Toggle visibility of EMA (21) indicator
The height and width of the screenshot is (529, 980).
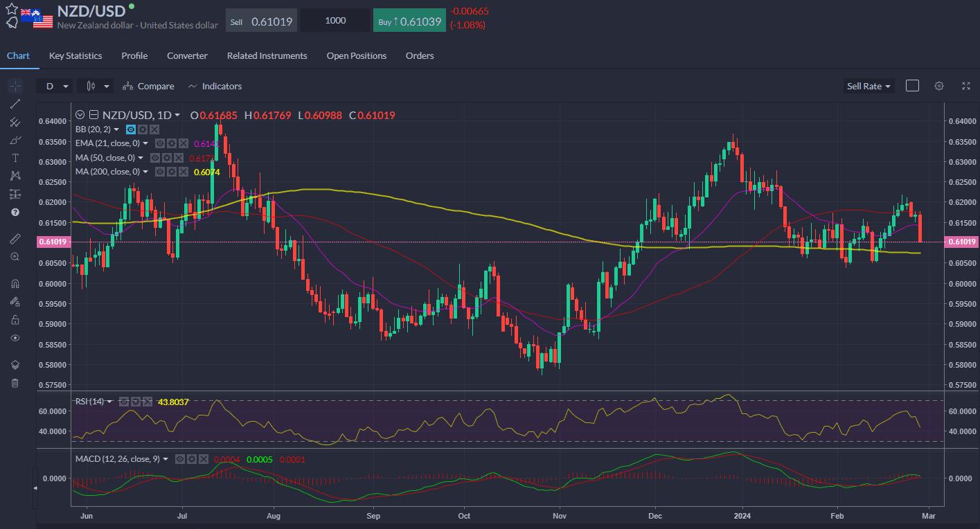[159, 143]
